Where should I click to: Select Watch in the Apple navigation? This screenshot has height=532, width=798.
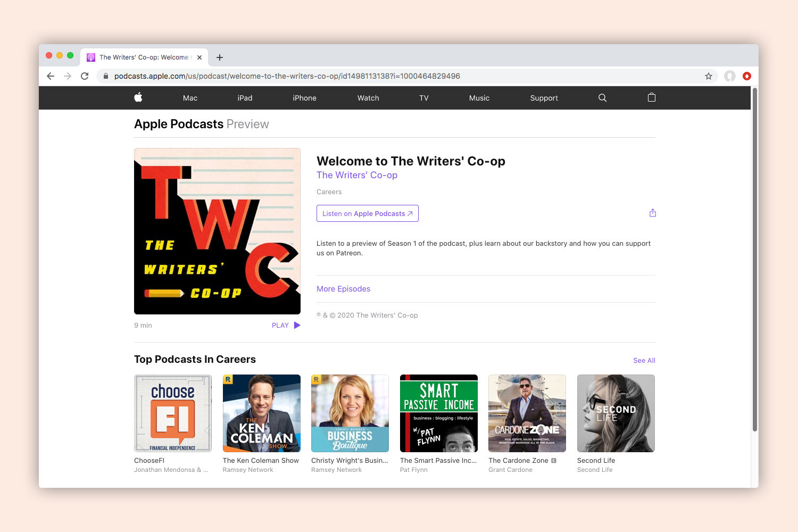coord(368,98)
